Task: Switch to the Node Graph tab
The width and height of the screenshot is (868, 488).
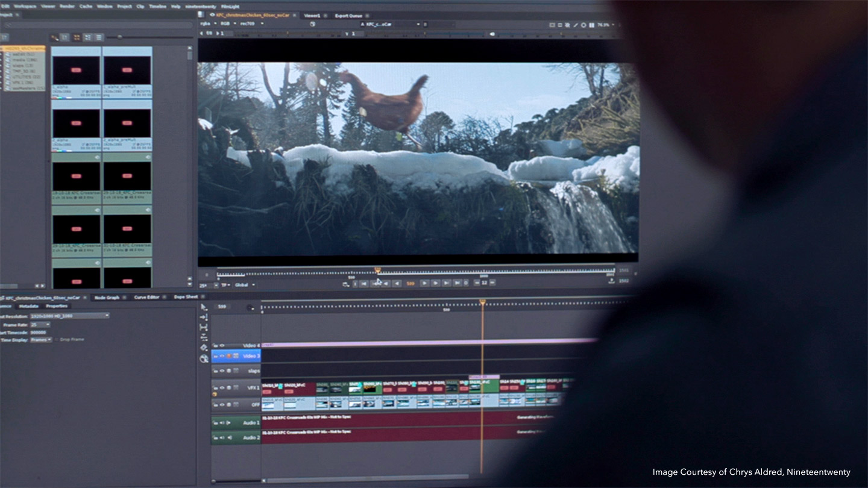Action: pyautogui.click(x=107, y=297)
